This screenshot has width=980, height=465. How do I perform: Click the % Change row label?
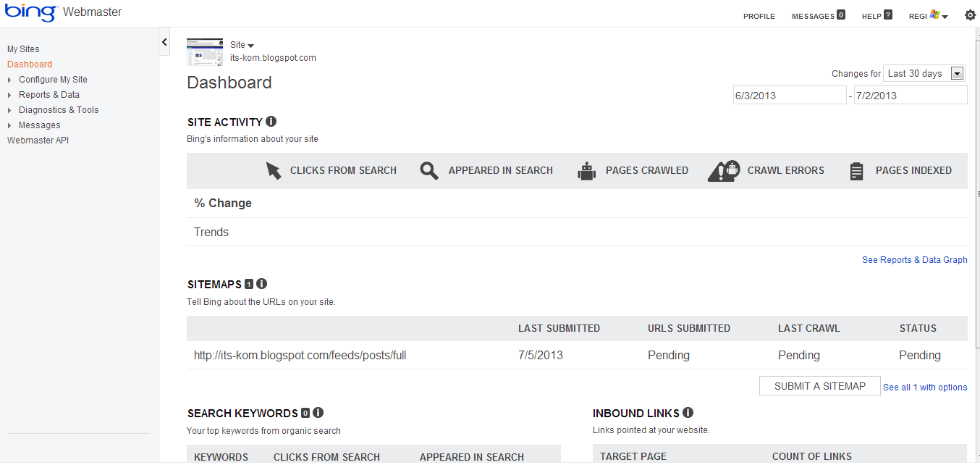223,204
